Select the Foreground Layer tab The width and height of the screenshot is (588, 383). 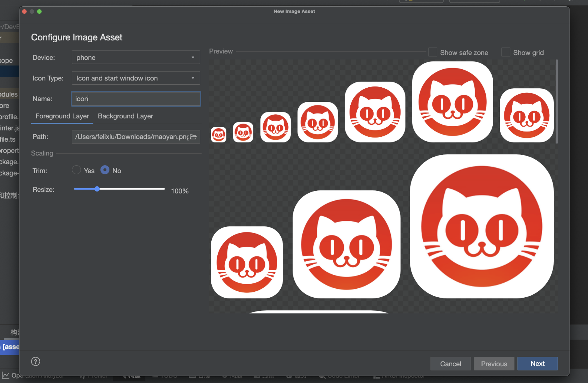point(62,116)
